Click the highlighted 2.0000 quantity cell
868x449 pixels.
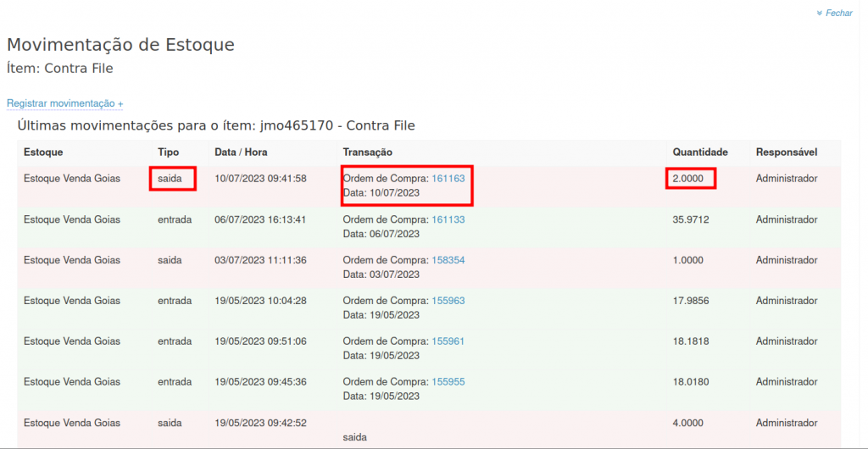tap(690, 179)
